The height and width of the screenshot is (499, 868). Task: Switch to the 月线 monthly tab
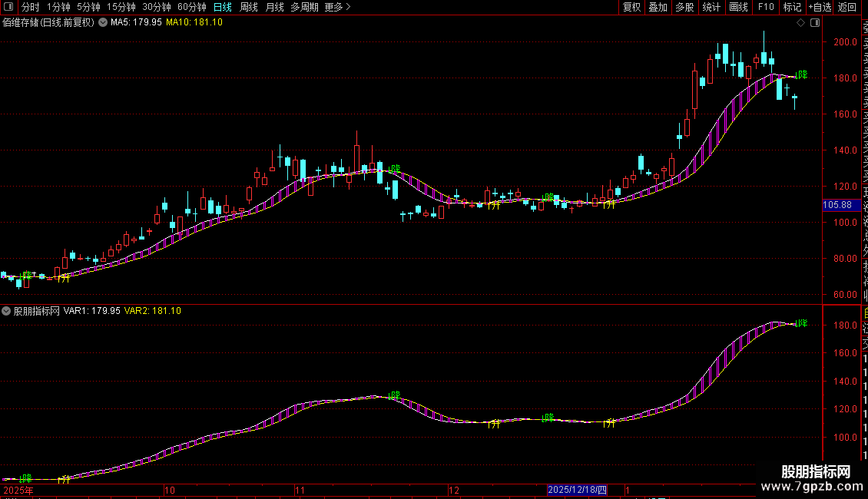click(x=274, y=7)
